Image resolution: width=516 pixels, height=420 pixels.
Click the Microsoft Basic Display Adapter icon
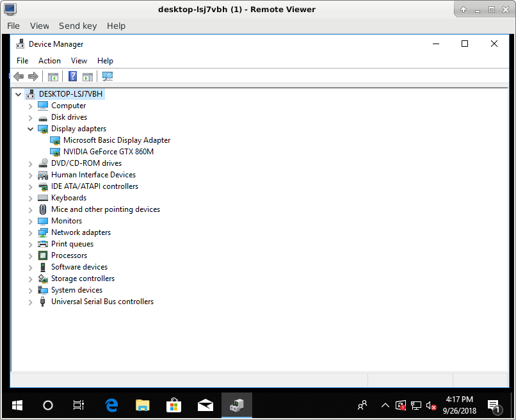[x=55, y=141]
